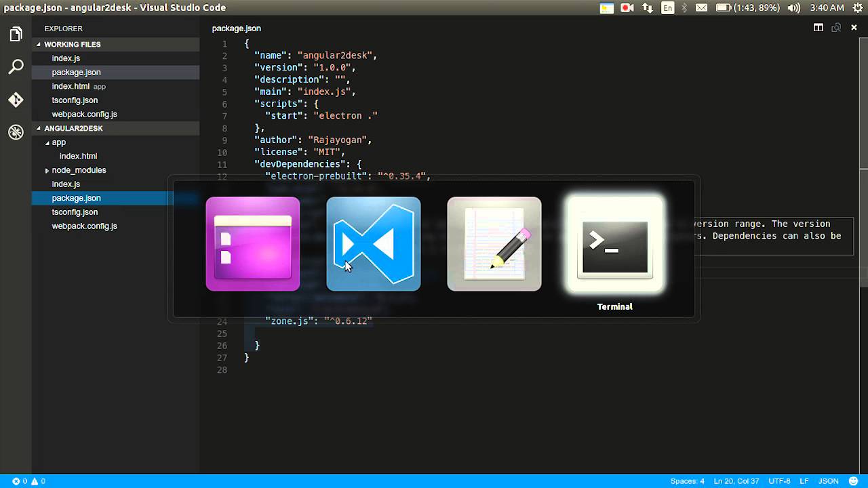The height and width of the screenshot is (488, 868).
Task: Open the mail envelope indicator
Action: 702,8
